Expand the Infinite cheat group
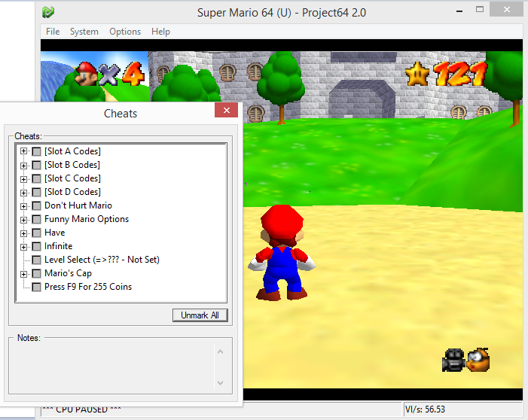This screenshot has height=420, width=528. click(23, 247)
